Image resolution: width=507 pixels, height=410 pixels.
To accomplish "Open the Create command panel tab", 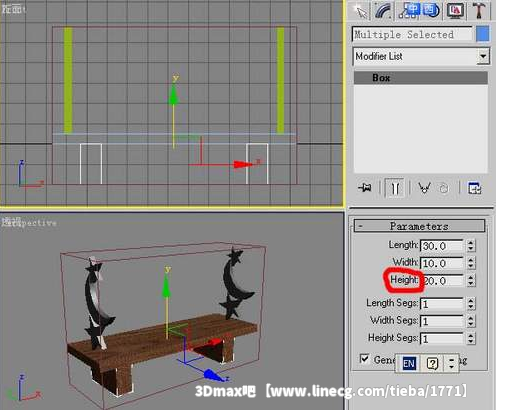I will pyautogui.click(x=361, y=11).
